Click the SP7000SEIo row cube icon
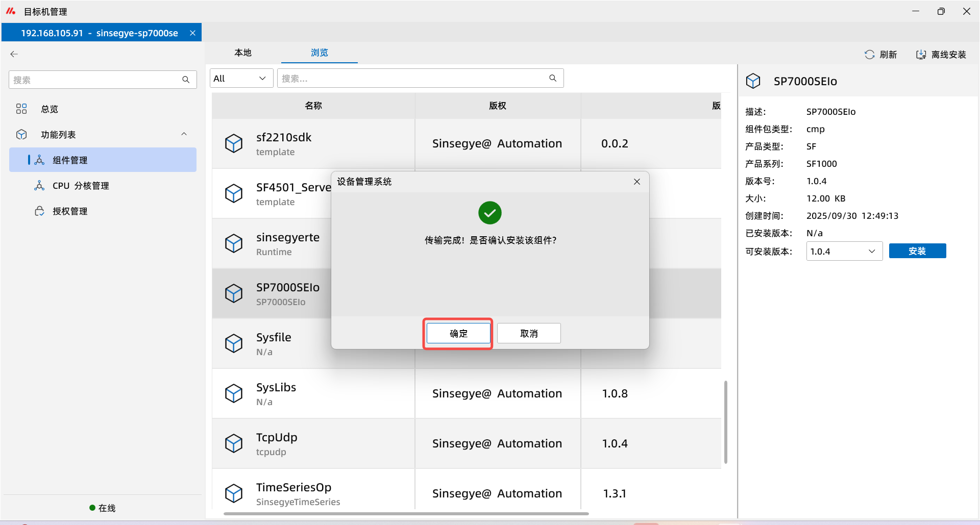 click(x=234, y=293)
